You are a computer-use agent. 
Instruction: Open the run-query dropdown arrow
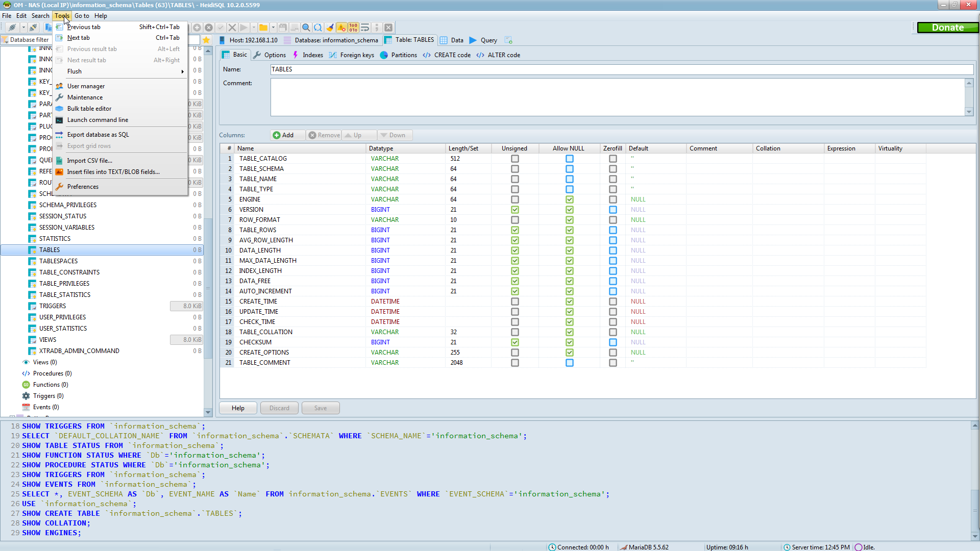[x=254, y=28]
